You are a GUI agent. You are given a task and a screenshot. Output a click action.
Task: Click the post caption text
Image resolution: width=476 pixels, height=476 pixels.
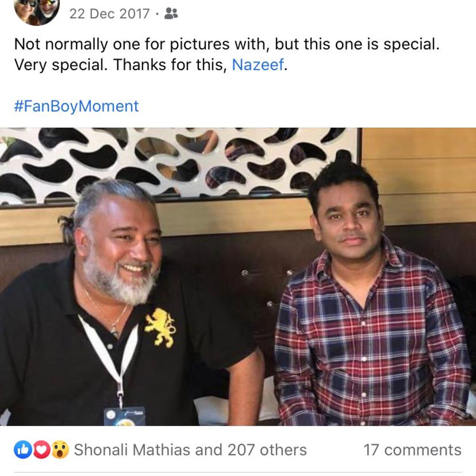tap(227, 44)
